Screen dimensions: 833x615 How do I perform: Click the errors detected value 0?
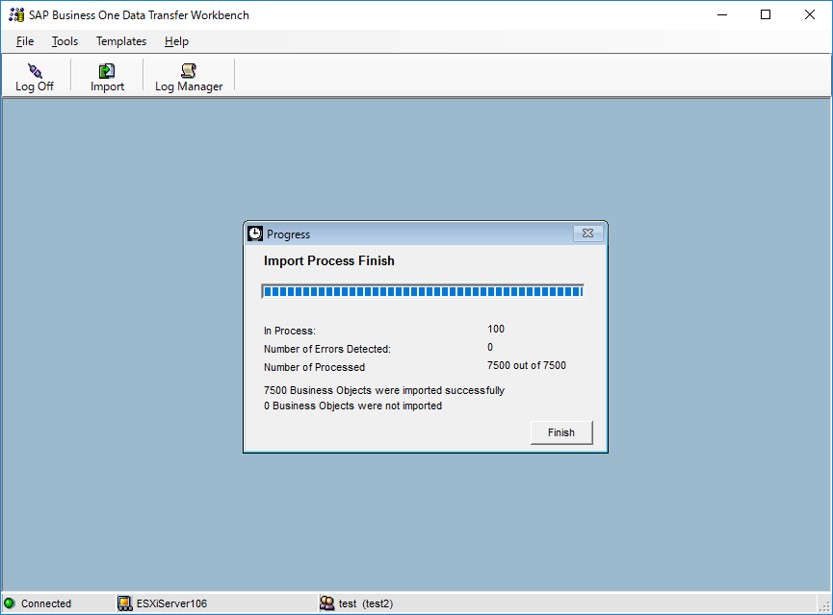pyautogui.click(x=490, y=347)
